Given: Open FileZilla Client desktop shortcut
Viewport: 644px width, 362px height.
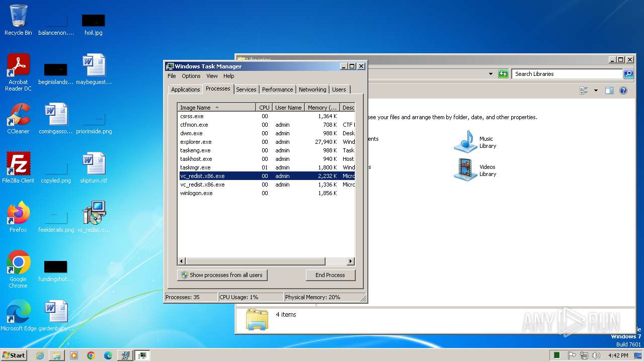Looking at the screenshot, I should [18, 167].
